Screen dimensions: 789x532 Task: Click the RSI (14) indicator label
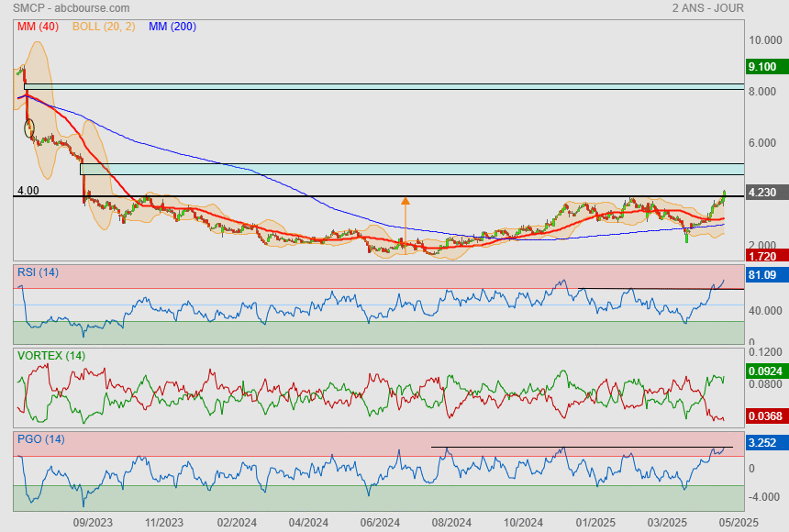click(38, 272)
